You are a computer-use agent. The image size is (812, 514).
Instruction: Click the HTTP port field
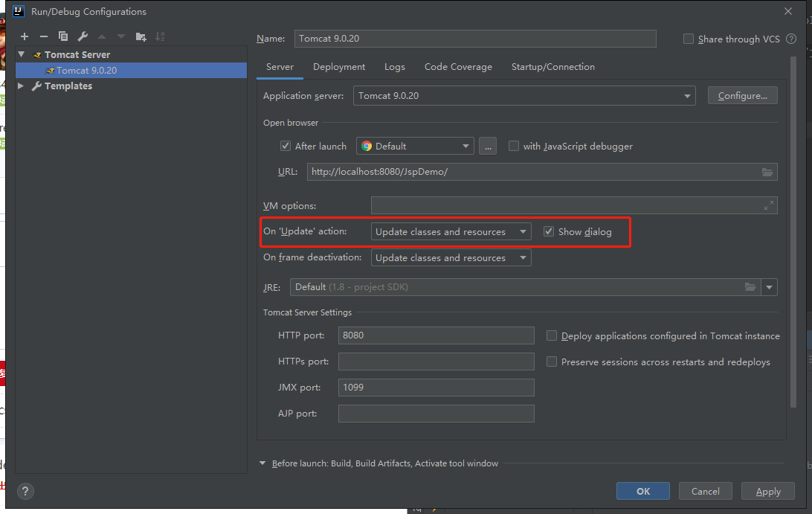pyautogui.click(x=436, y=335)
